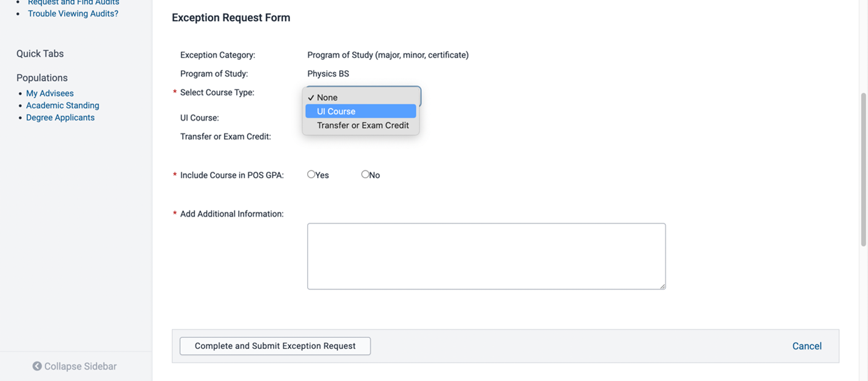The image size is (868, 381).
Task: Grab the text area resize handle
Action: 662,286
